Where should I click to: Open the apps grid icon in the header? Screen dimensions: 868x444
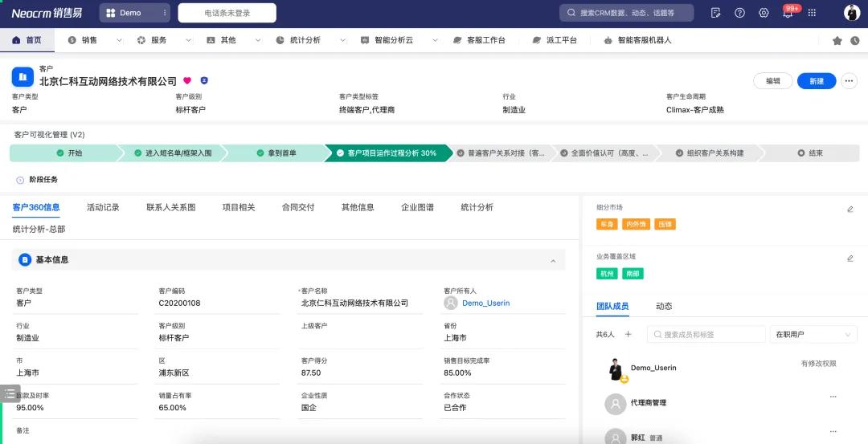pos(812,13)
